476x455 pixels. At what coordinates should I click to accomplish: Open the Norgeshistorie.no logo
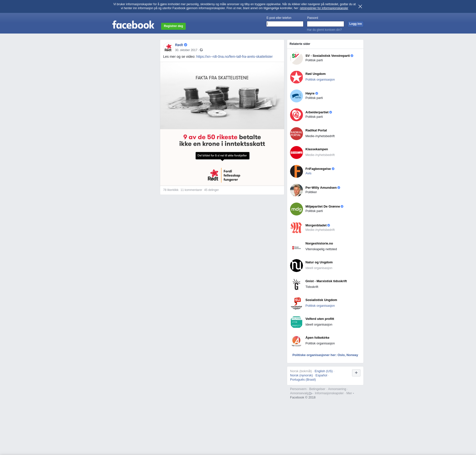297,247
